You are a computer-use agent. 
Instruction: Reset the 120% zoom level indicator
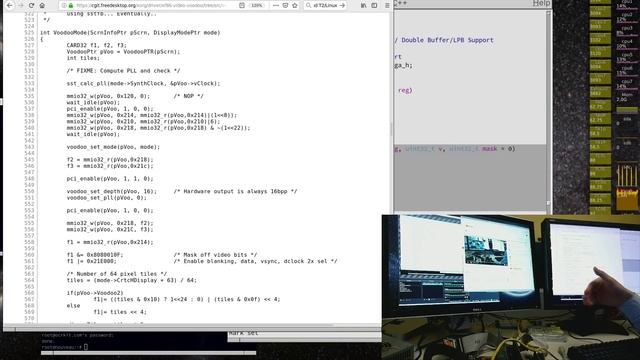[257, 5]
